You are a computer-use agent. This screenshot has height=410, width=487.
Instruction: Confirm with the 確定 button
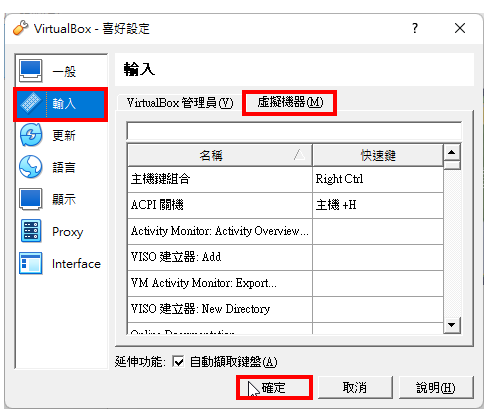point(274,387)
